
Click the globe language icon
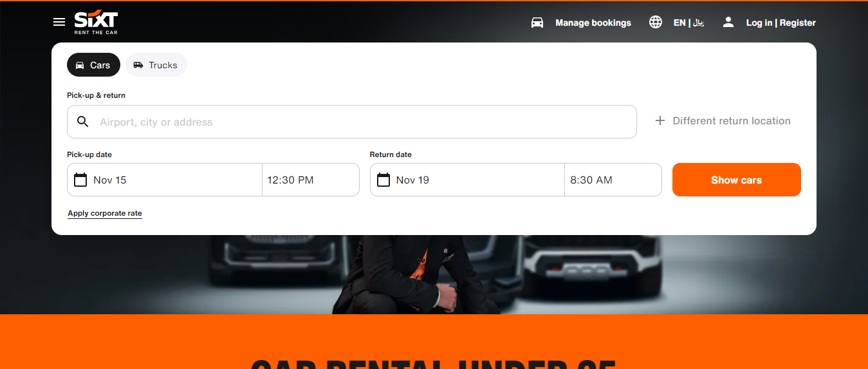(x=656, y=23)
